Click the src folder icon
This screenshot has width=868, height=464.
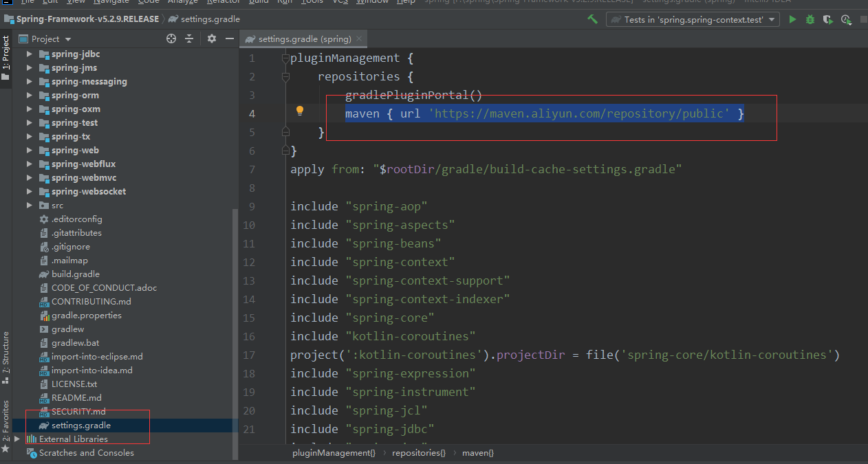click(44, 205)
